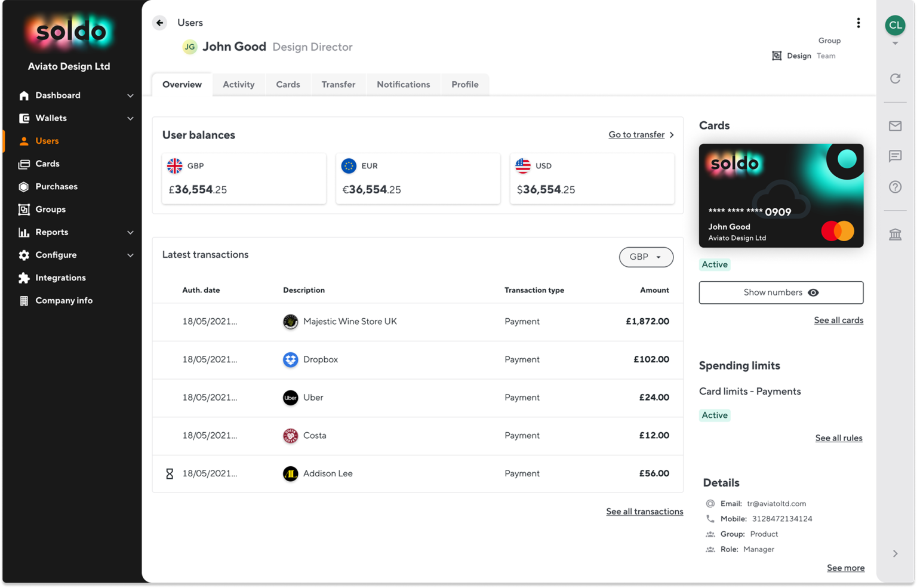This screenshot has width=917, height=588.
Task: Click the See all transactions link
Action: pyautogui.click(x=645, y=511)
